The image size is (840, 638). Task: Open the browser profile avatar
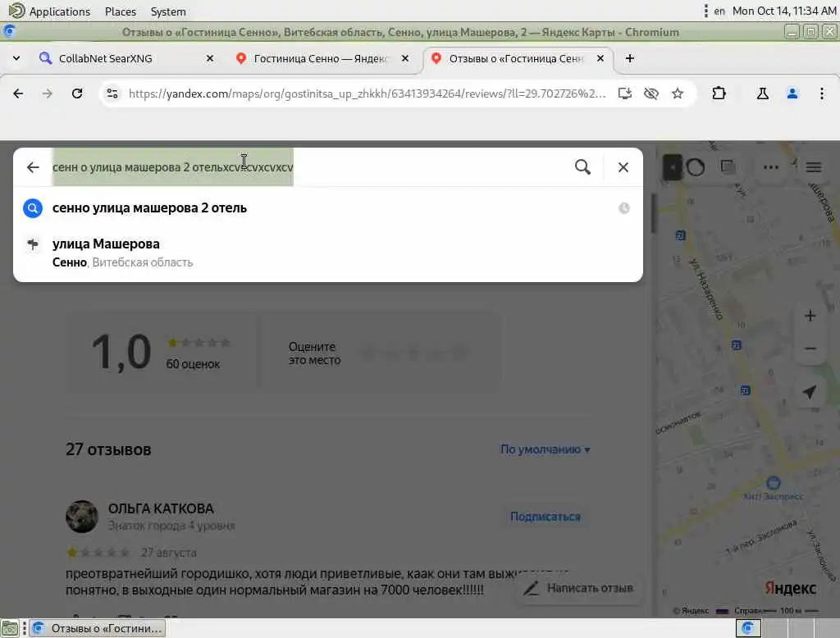(x=792, y=93)
